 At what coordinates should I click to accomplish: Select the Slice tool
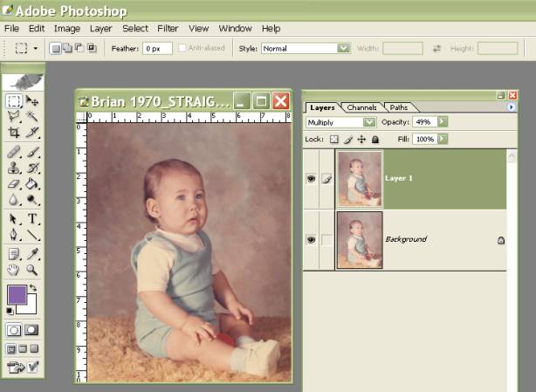pos(32,132)
